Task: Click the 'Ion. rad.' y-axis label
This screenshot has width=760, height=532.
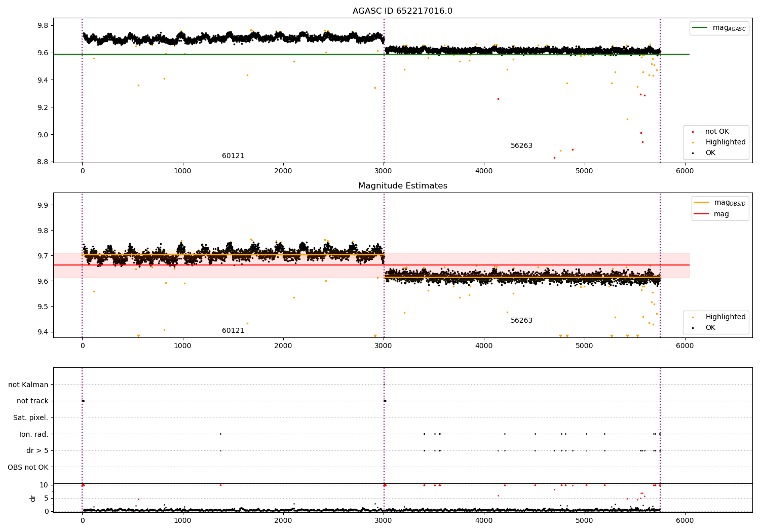Action: (34, 435)
